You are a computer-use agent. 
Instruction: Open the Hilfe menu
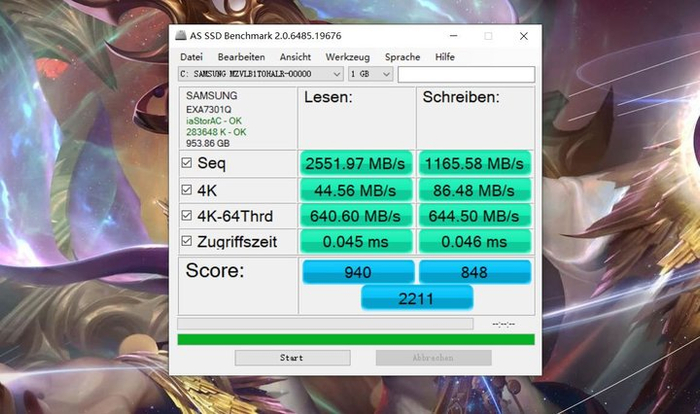click(x=445, y=57)
